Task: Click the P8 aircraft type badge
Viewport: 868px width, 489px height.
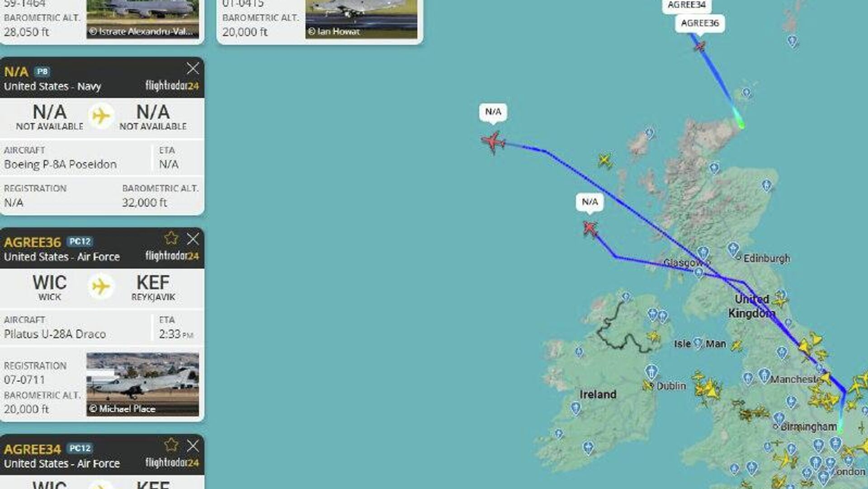Action: tap(42, 71)
